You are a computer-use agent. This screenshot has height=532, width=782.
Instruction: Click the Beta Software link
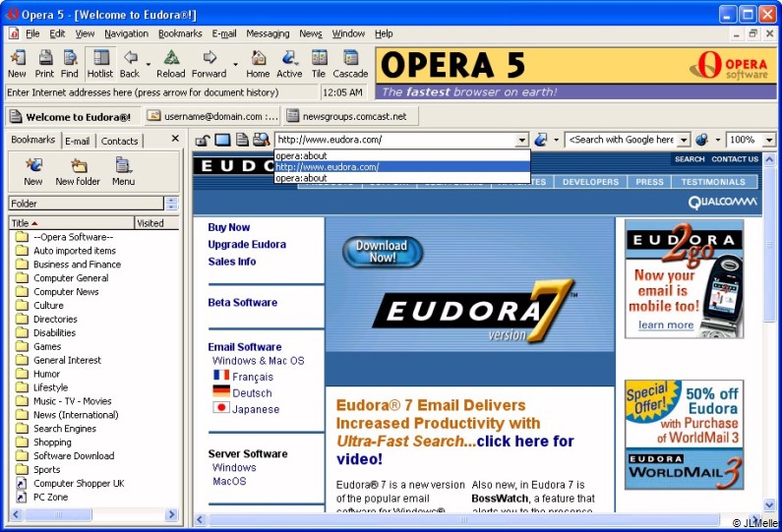[x=242, y=302]
